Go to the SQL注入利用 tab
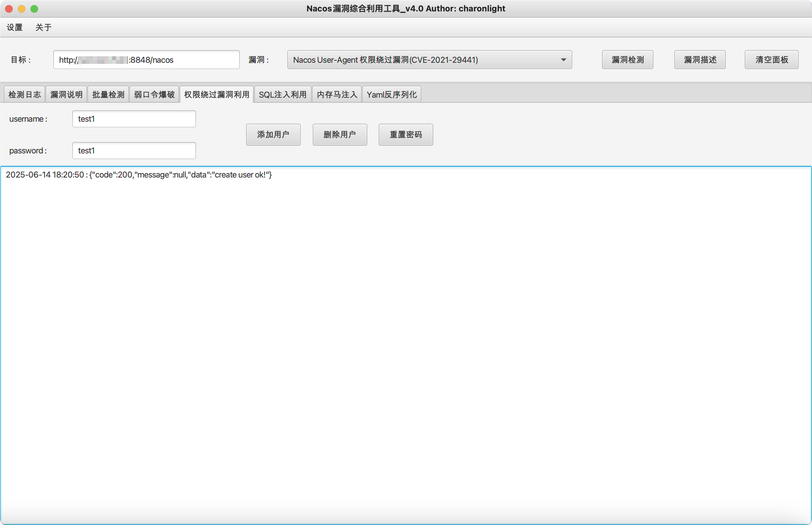The width and height of the screenshot is (812, 525). (282, 94)
